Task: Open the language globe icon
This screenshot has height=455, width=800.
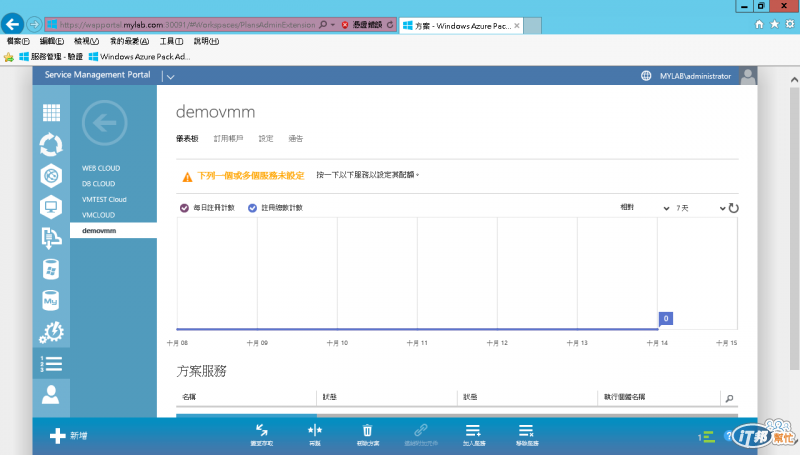Action: click(646, 76)
